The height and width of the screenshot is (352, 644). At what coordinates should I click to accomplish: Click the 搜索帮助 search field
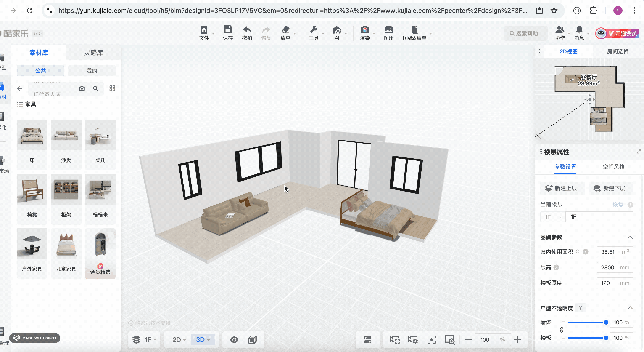click(525, 33)
